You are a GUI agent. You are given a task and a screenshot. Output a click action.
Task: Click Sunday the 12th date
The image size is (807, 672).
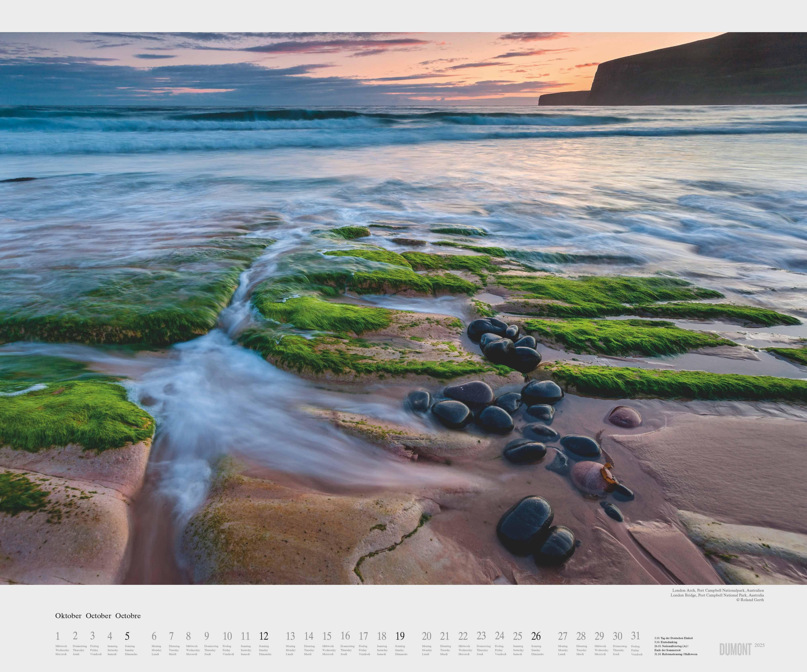click(263, 636)
